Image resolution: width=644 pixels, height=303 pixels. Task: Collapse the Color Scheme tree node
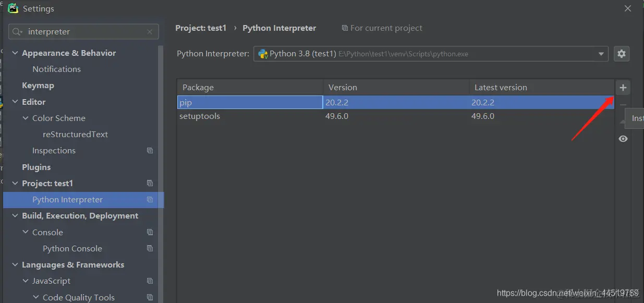click(26, 118)
